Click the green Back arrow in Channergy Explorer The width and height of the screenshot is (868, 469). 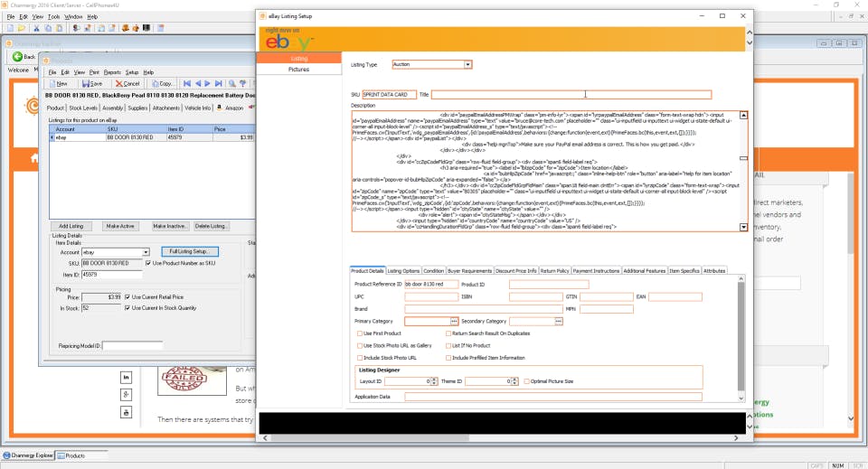coord(17,56)
